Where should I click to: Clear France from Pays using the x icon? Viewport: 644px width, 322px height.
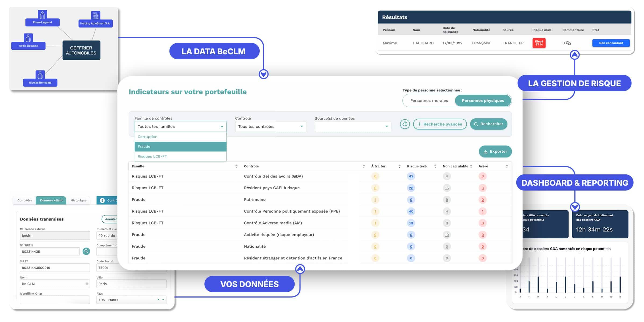click(x=159, y=299)
